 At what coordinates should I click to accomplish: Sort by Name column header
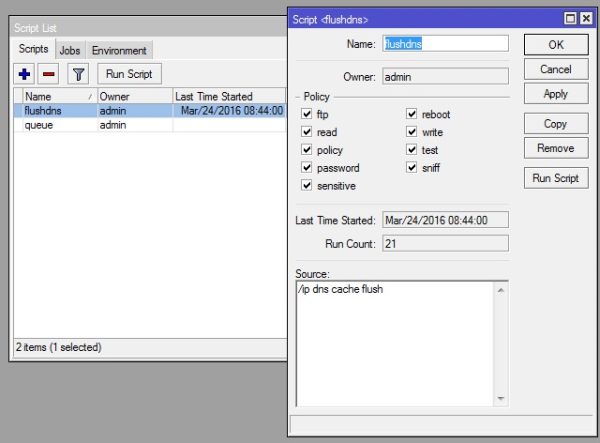tap(59, 96)
